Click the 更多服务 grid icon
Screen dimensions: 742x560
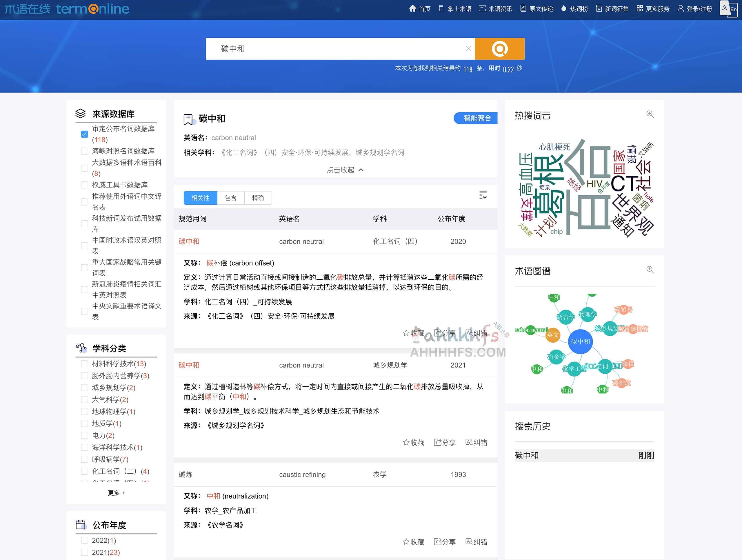(639, 8)
